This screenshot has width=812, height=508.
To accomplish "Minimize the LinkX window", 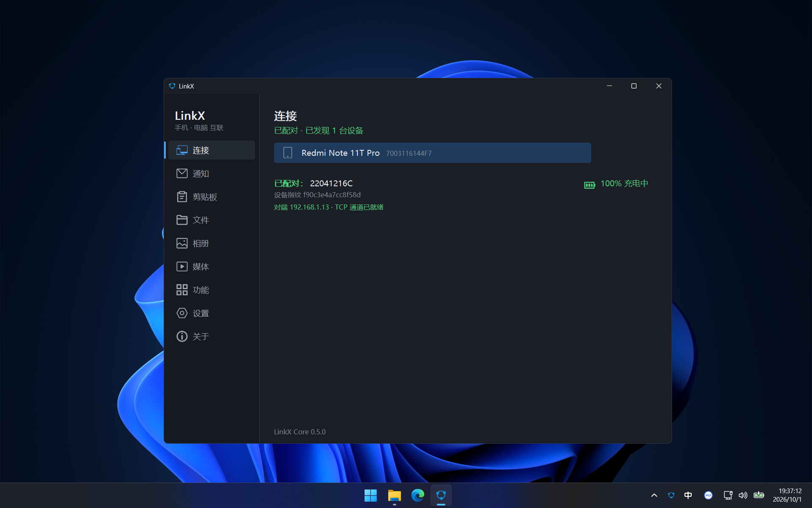I will click(x=609, y=86).
